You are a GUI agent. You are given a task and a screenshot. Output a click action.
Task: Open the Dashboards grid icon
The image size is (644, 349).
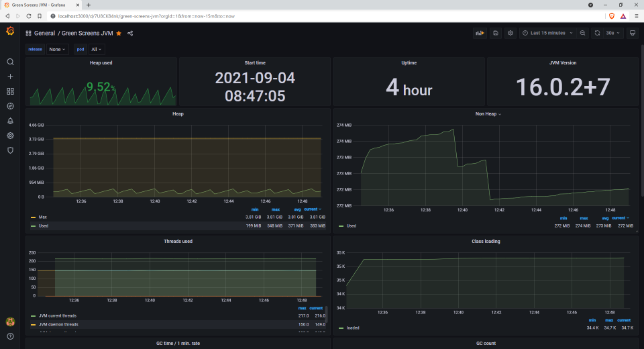[10, 91]
